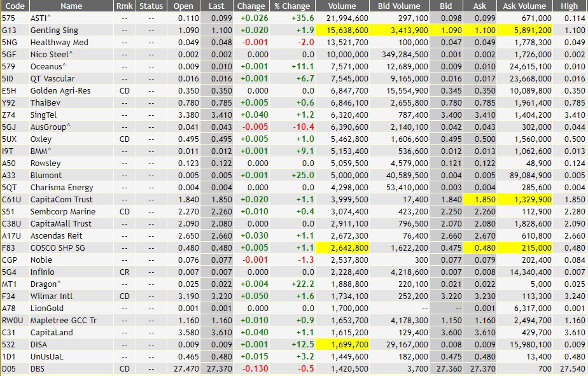The image size is (588, 376).
Task: Select the Sembcorp Marine name
Action: point(63,211)
